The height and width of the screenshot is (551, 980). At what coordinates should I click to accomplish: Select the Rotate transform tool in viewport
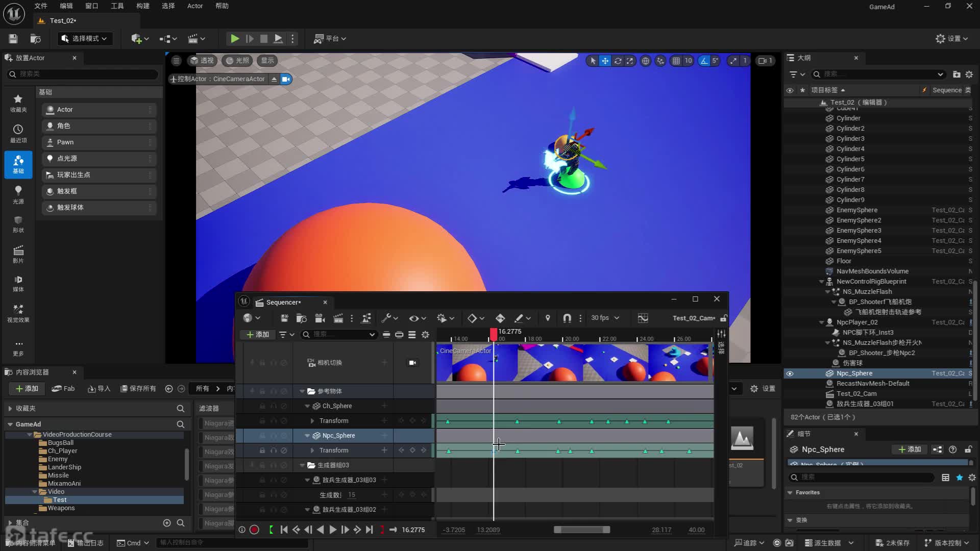coord(618,61)
